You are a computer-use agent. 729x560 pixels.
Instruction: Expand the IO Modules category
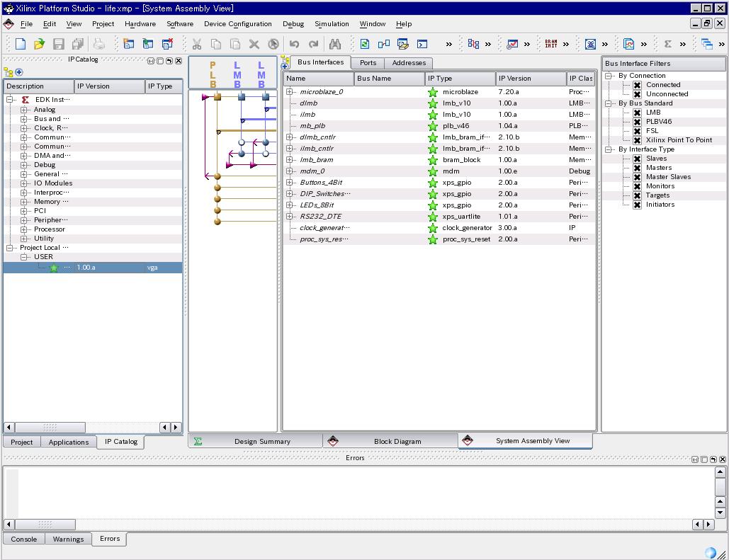click(23, 183)
